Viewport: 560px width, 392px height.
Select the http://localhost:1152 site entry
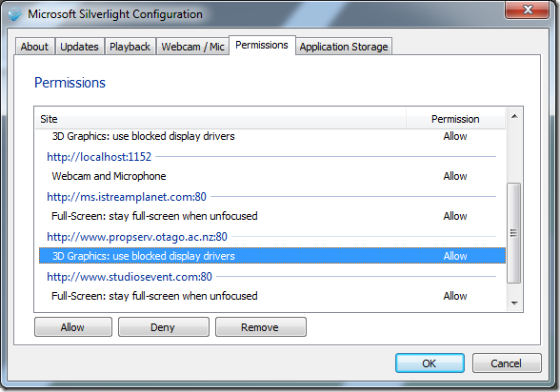[99, 157]
